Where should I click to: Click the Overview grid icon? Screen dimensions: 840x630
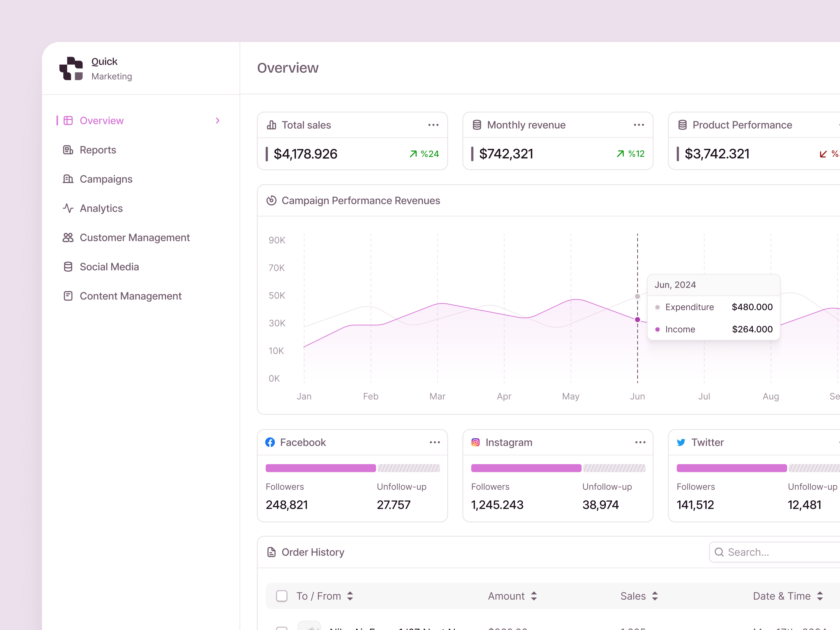click(x=68, y=121)
